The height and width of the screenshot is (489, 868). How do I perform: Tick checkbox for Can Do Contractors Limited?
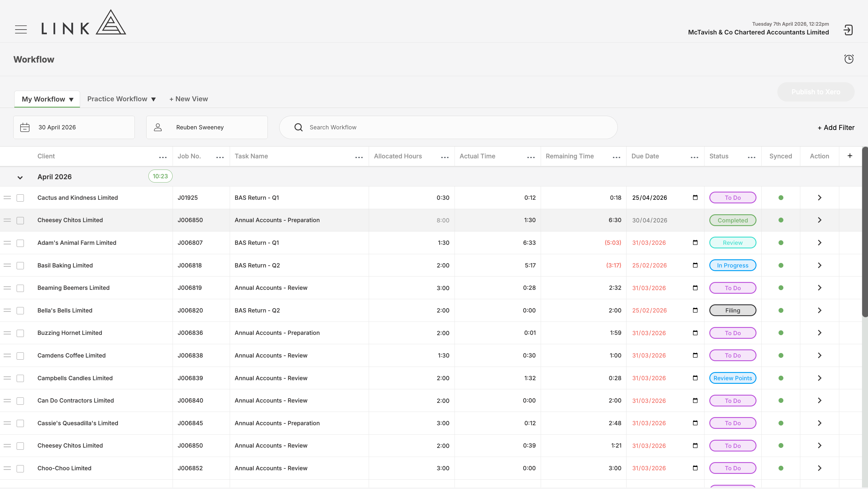pyautogui.click(x=20, y=401)
